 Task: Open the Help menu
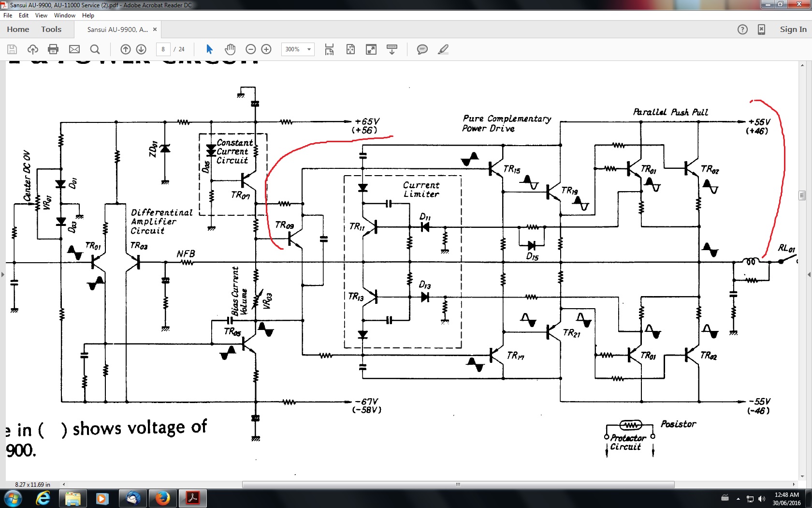click(88, 15)
